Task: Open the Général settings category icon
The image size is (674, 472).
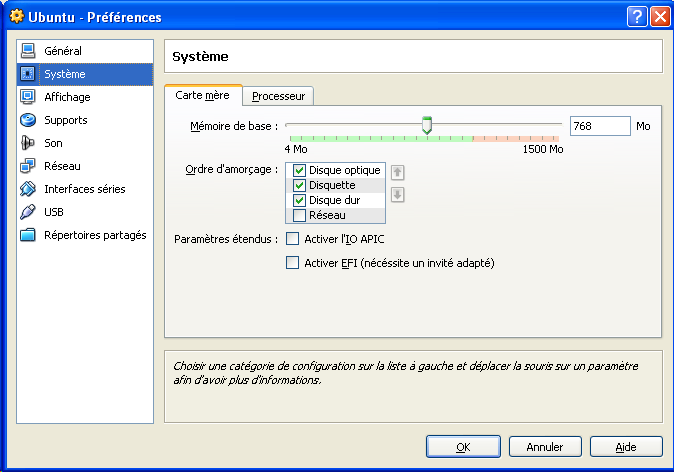Action: (28, 51)
